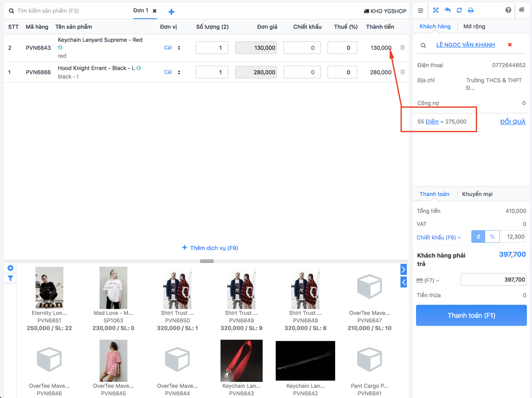Viewport: 532px width, 398px height.
Task: Select red Keychain Lan PVN6843 thumbnail
Action: (242, 361)
